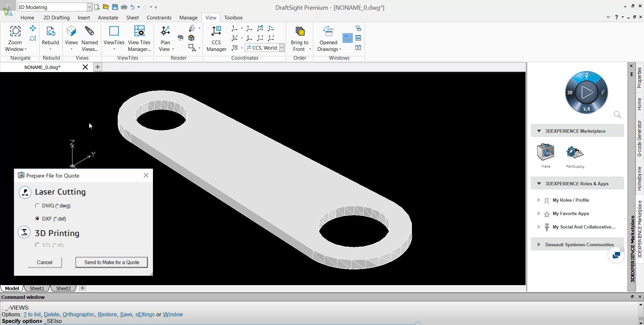Open the CCS Manager
The width and height of the screenshot is (644, 325).
(216, 39)
